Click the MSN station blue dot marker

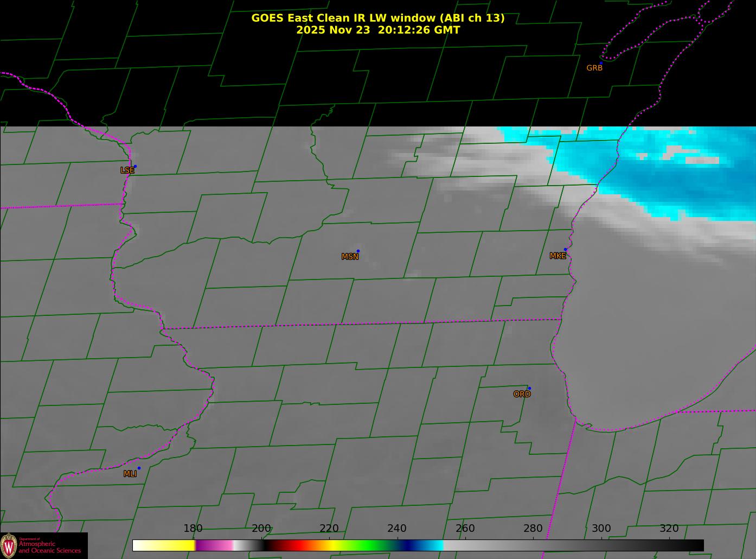pyautogui.click(x=358, y=251)
